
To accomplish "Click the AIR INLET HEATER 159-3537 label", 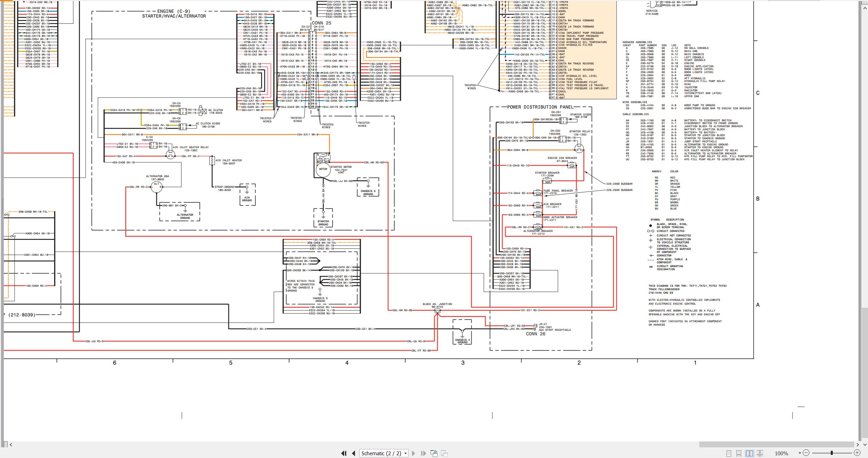I will click(x=229, y=162).
